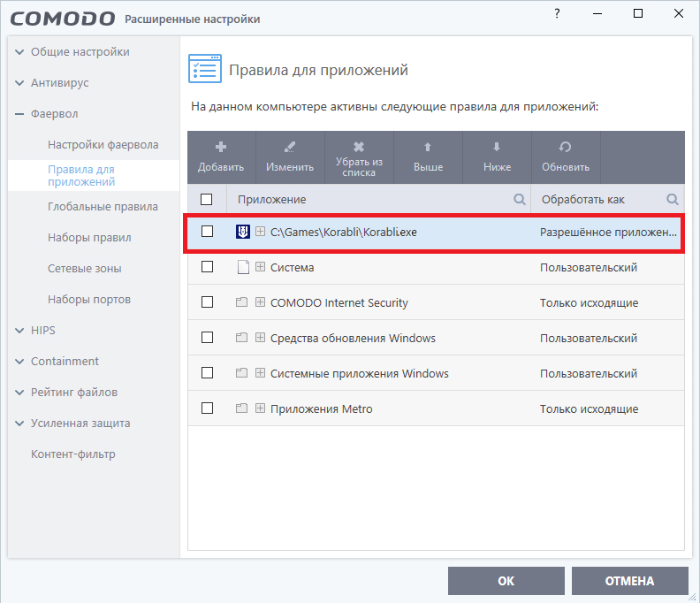This screenshot has height=603, width=700.
Task: Open Глобальные правила in sidebar
Action: pyautogui.click(x=103, y=207)
